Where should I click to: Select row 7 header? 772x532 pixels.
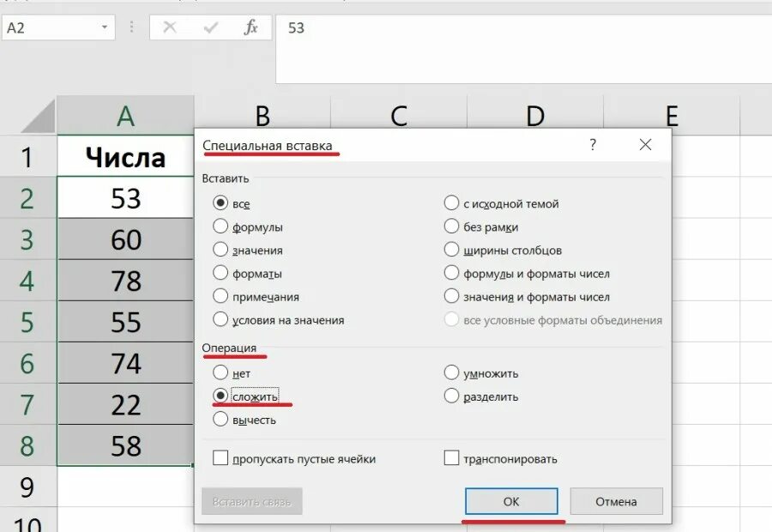(27, 404)
